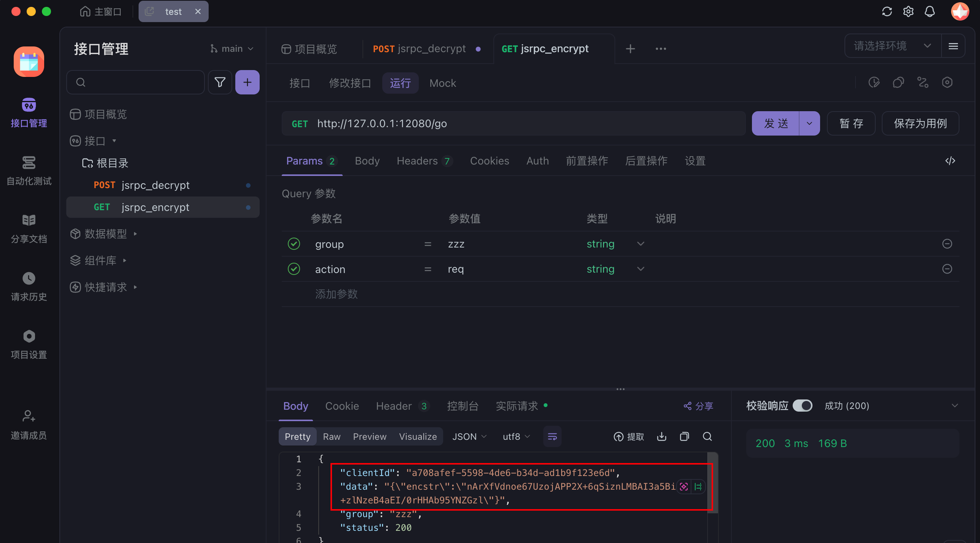Screen dimensions: 980x543
Task: Click the 发送 send button
Action: click(776, 123)
